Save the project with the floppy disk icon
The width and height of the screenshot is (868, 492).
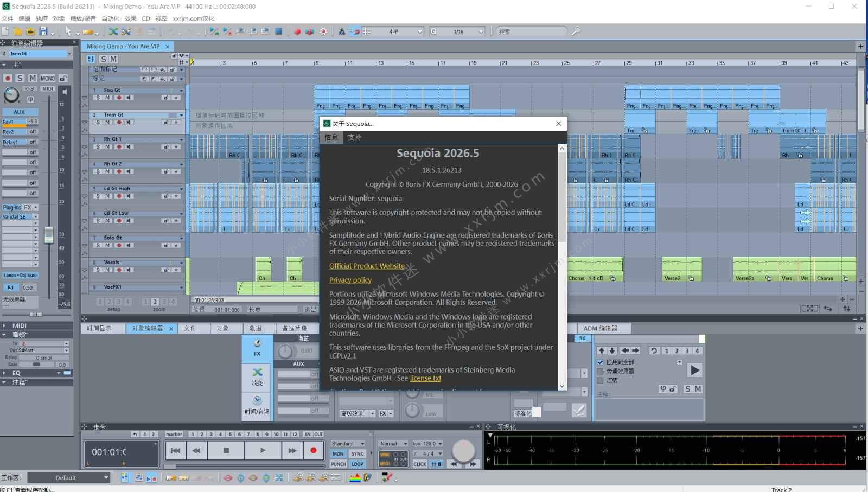43,31
